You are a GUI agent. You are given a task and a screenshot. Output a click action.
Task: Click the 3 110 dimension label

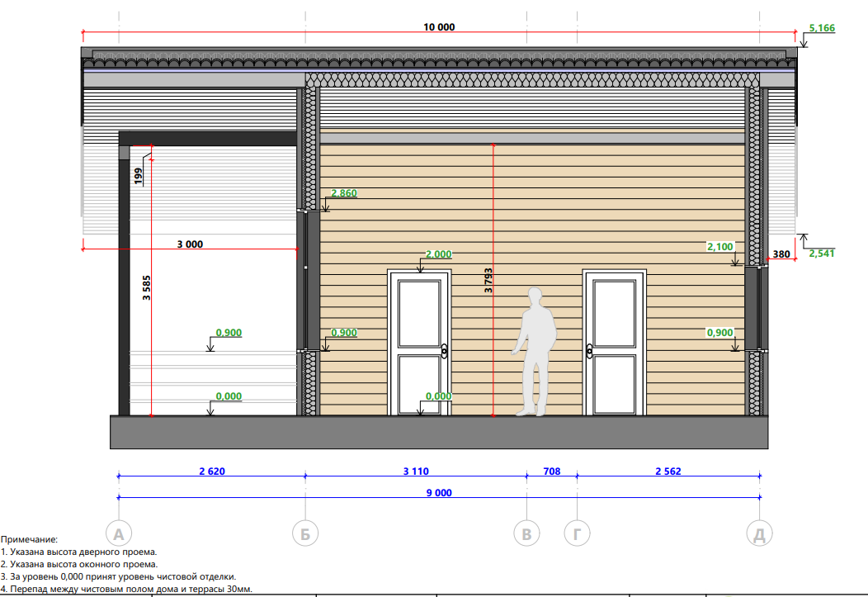coord(416,471)
